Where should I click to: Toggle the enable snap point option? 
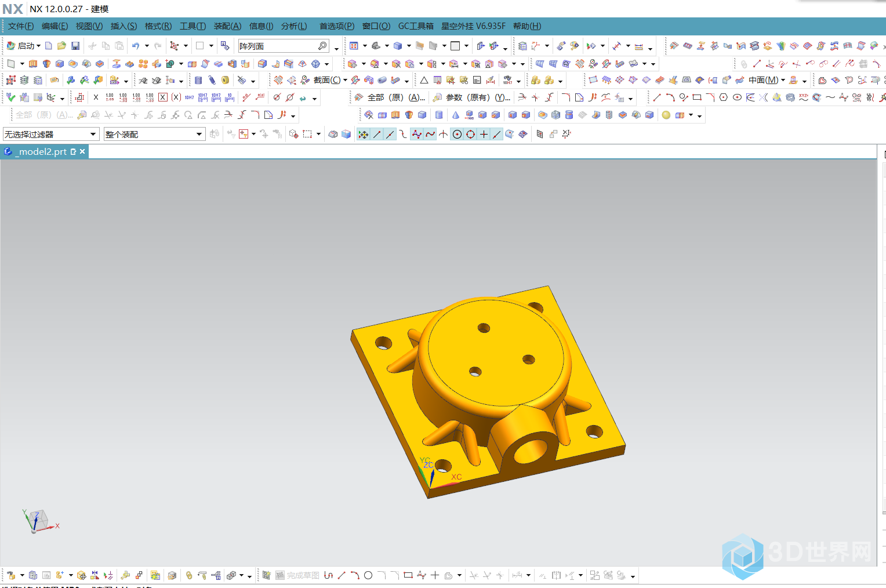363,134
